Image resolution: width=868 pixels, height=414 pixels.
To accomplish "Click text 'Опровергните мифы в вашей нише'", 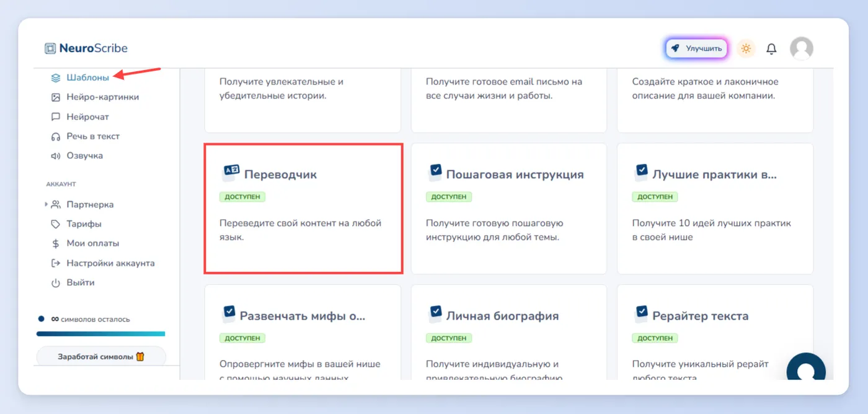I will pos(300,364).
